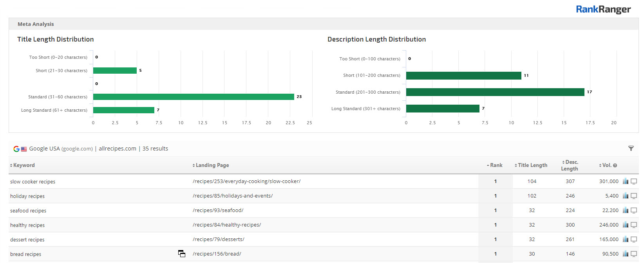Sort table by Landing Page column
Screen dimensions: 644x263
212,165
